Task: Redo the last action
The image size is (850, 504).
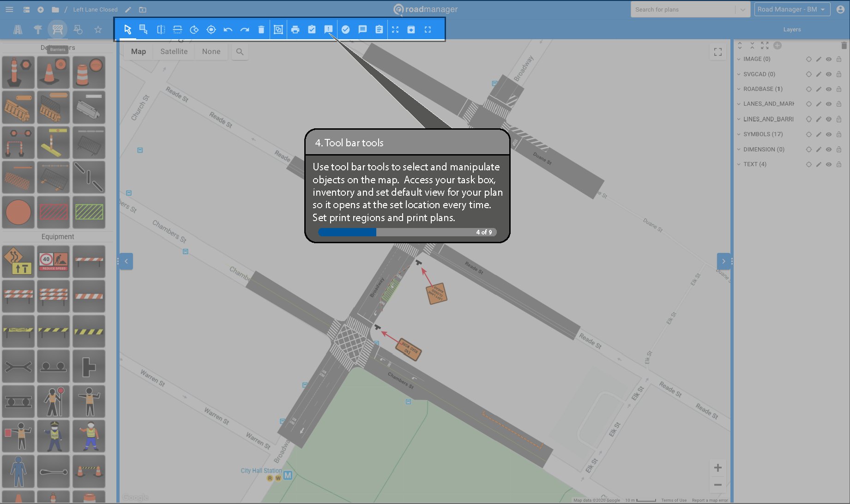Action: pos(245,30)
